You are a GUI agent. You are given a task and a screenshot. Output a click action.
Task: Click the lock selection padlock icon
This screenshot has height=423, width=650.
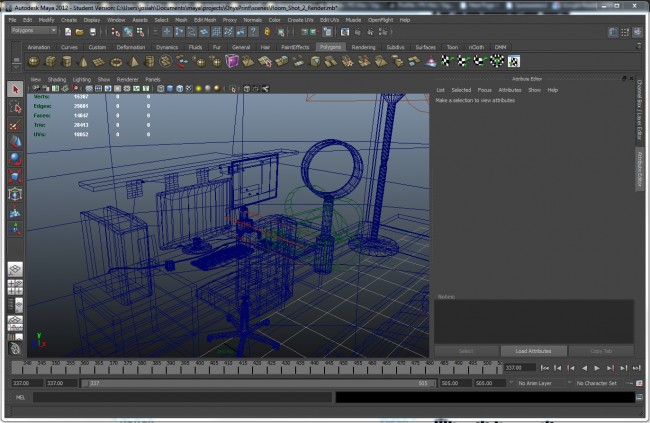tap(267, 32)
